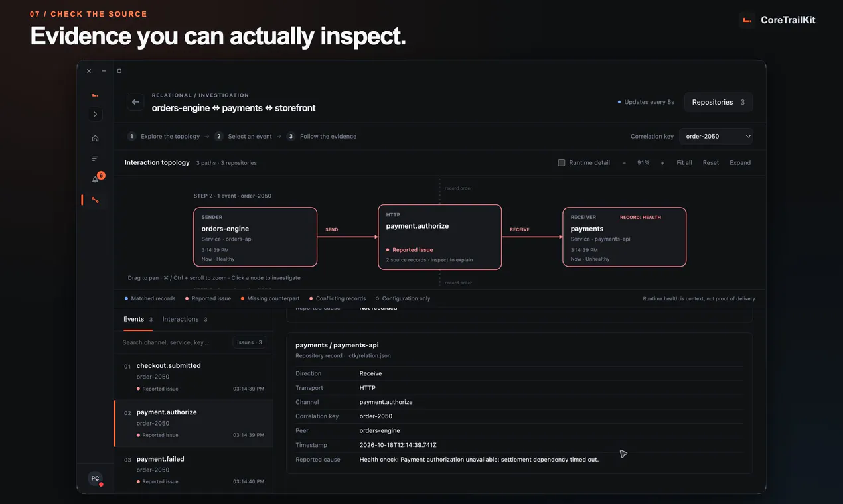
Task: Zoom in with the plus icon
Action: tap(662, 162)
